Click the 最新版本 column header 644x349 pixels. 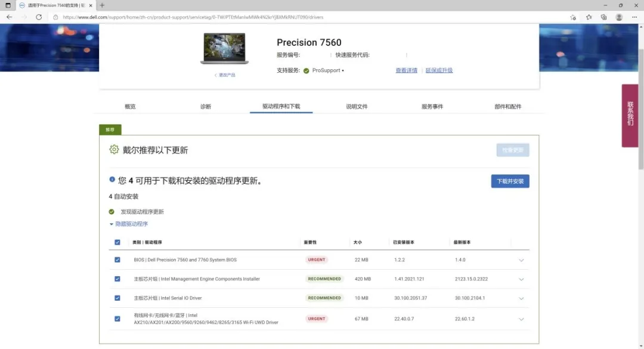point(462,243)
